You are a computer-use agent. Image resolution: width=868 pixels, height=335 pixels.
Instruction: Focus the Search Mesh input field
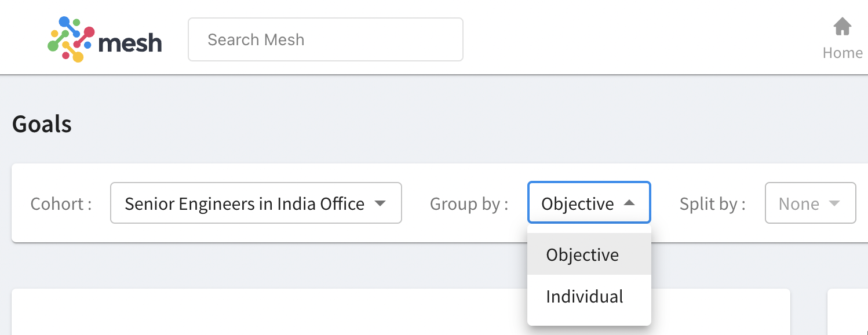point(326,39)
